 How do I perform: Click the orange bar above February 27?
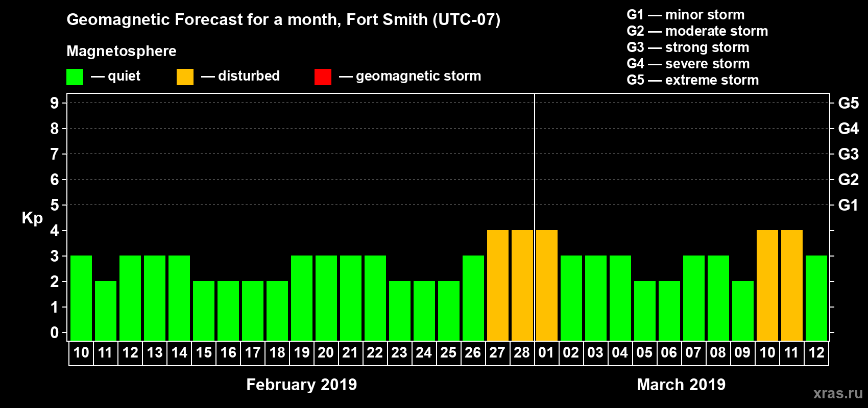pyautogui.click(x=497, y=285)
